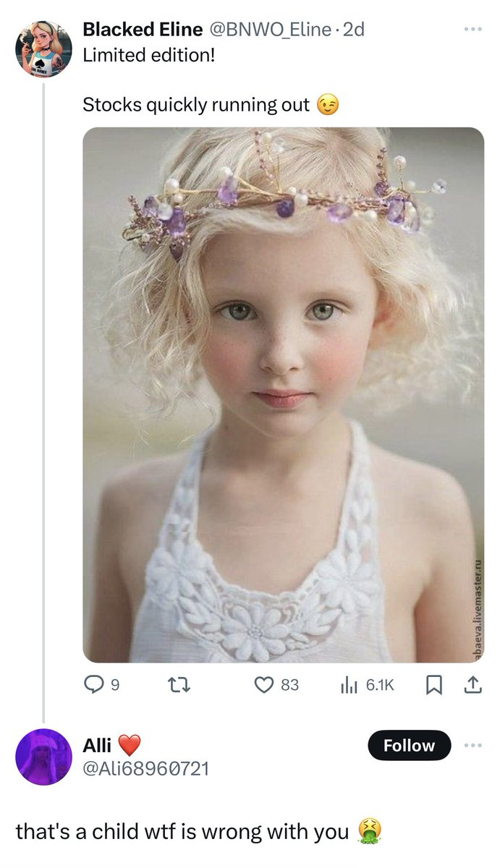
Task: Toggle the heart like icon
Action: (x=264, y=684)
